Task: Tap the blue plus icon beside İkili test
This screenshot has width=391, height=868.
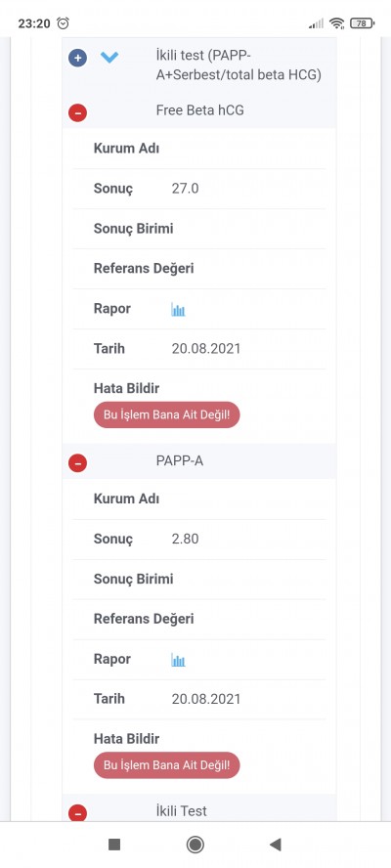Action: (77, 58)
